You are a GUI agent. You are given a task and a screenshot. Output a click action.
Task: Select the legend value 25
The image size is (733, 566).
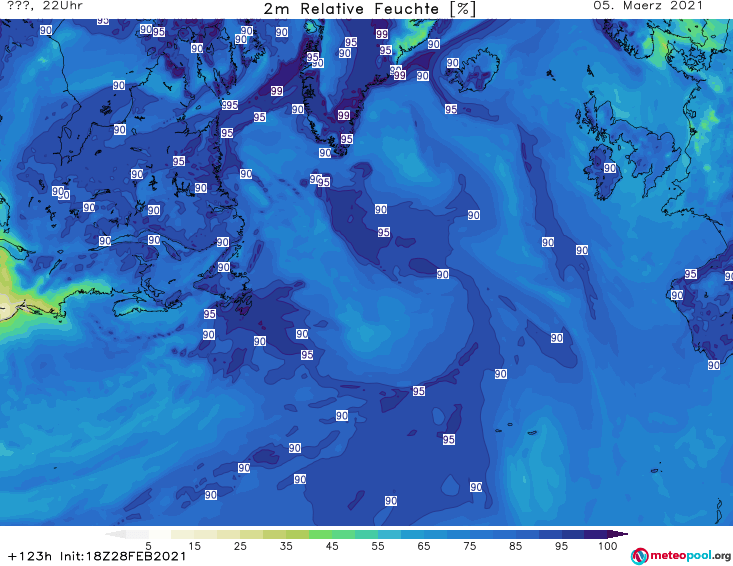[x=240, y=546]
